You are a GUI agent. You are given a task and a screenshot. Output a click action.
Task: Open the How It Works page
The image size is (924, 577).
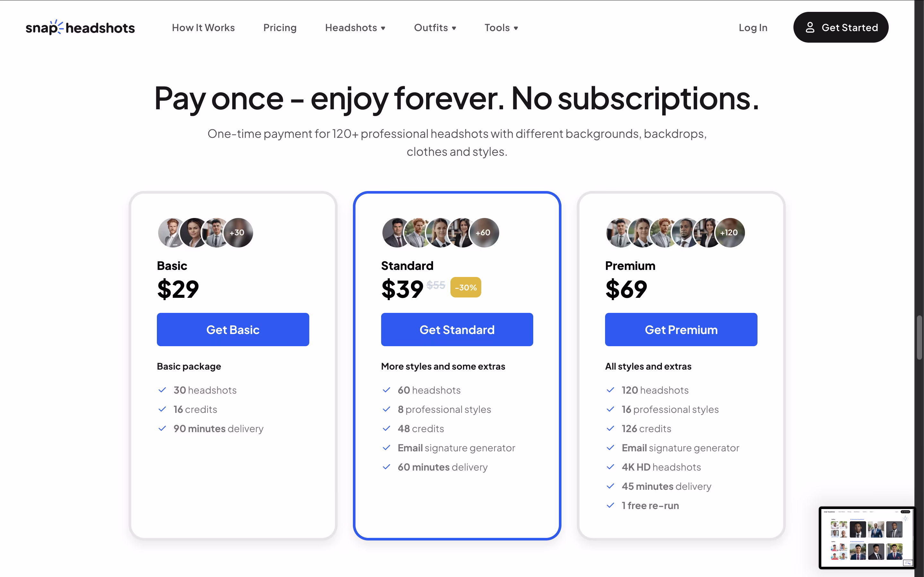[x=203, y=28]
